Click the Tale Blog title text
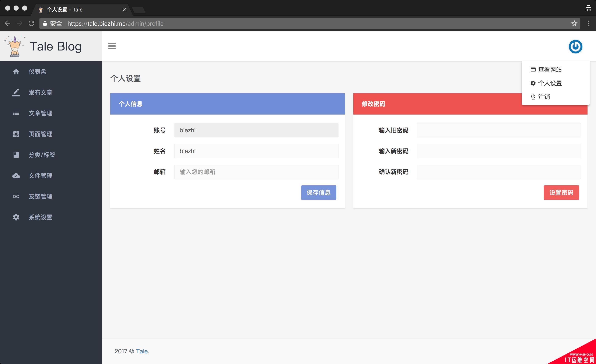 click(56, 46)
